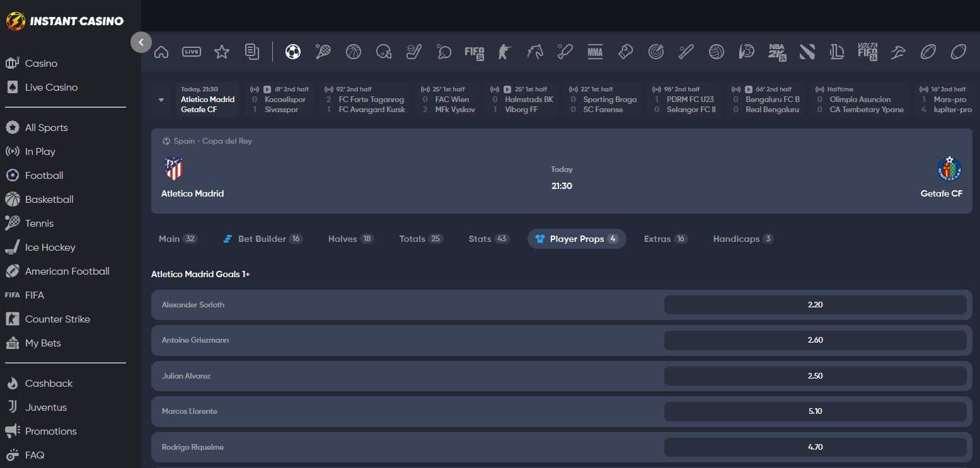Switch to the Handicaps tab
This screenshot has height=468, width=980.
pos(742,239)
